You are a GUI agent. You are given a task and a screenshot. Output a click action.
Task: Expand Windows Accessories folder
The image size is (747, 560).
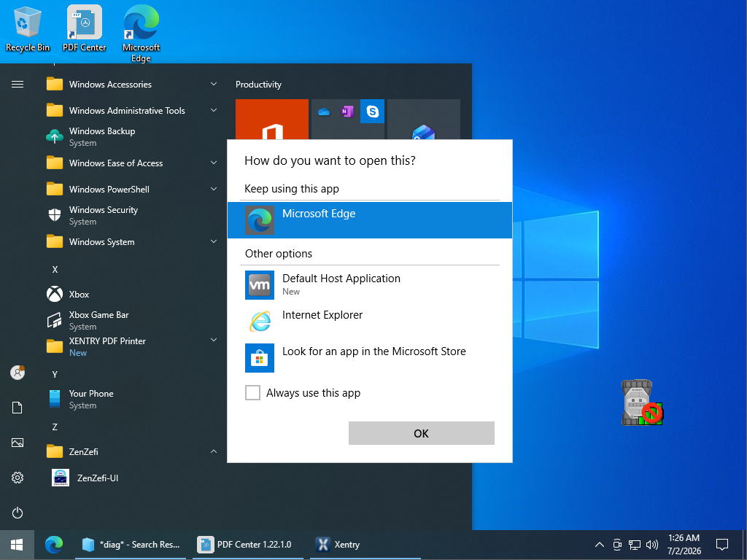click(133, 85)
